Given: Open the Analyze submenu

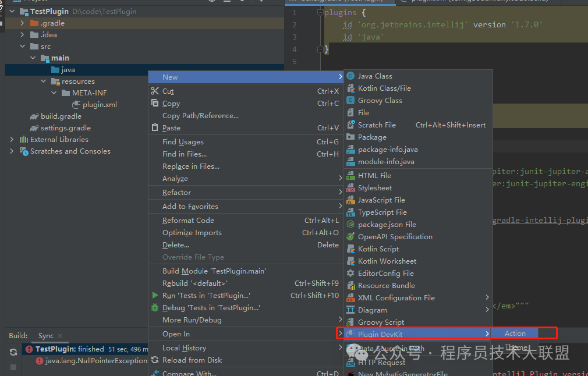Looking at the screenshot, I should pyautogui.click(x=246, y=179).
